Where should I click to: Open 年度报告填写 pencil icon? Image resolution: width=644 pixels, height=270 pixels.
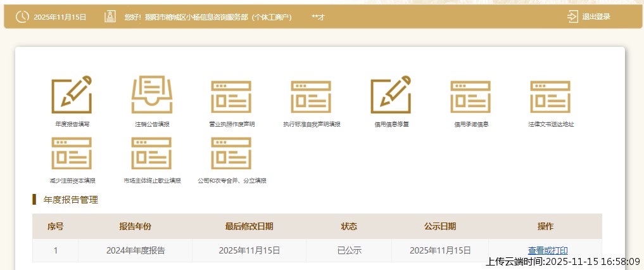(x=72, y=94)
